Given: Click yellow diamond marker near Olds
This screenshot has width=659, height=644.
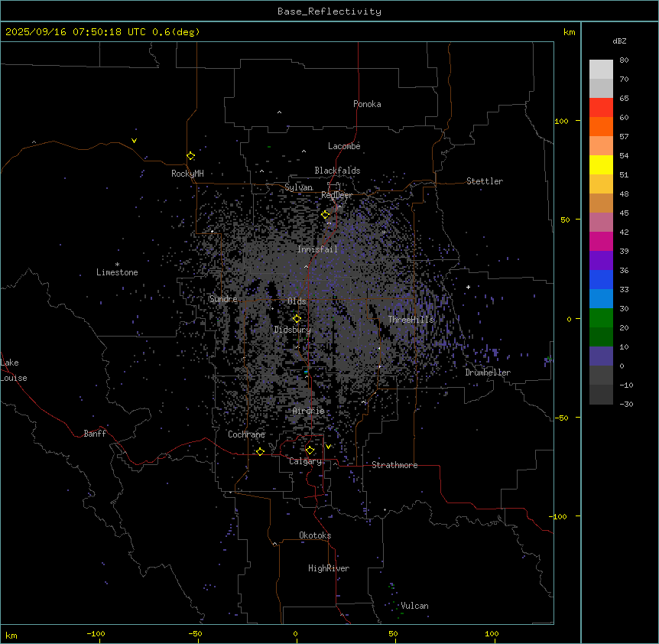Looking at the screenshot, I should (x=297, y=319).
